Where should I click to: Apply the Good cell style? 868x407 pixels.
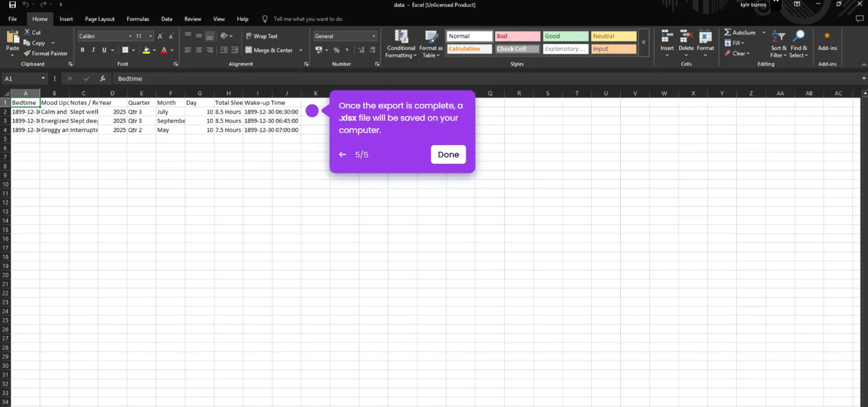565,36
